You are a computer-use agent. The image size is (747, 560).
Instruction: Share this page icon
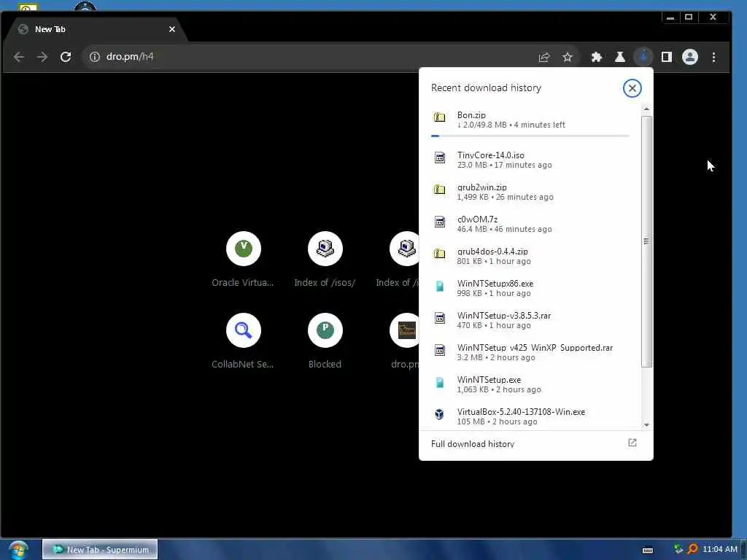tap(544, 57)
